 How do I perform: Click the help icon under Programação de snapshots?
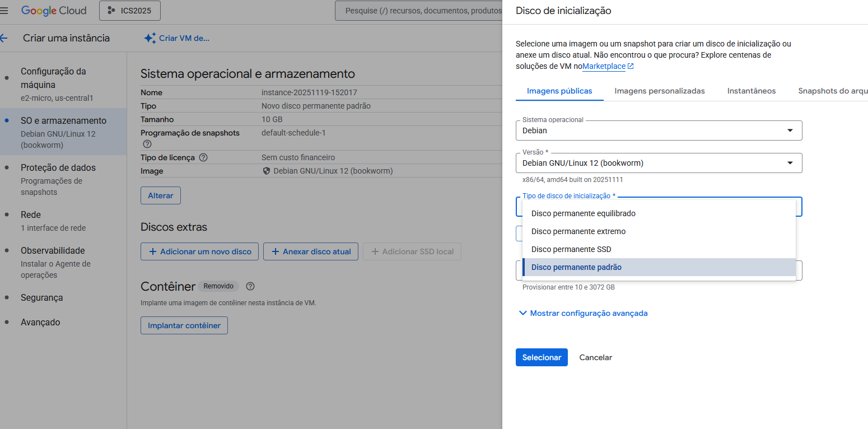pos(147,144)
